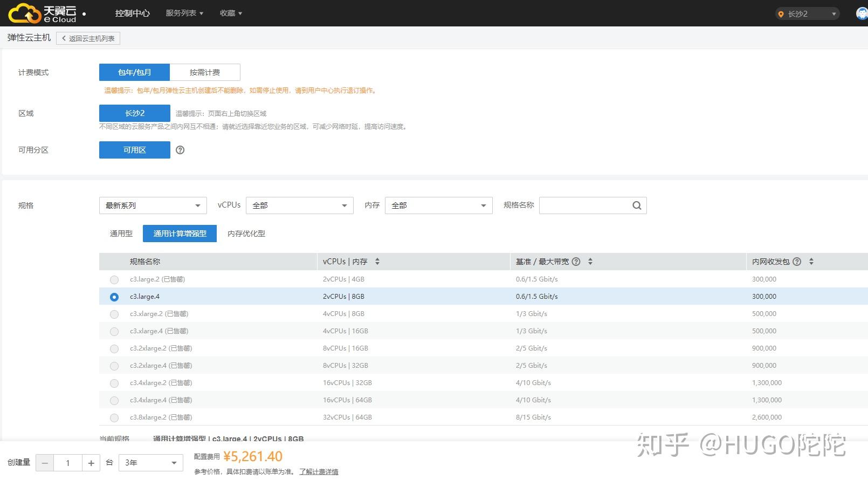Image resolution: width=868 pixels, height=480 pixels.
Task: Increase quantity with the plus button
Action: pos(91,463)
